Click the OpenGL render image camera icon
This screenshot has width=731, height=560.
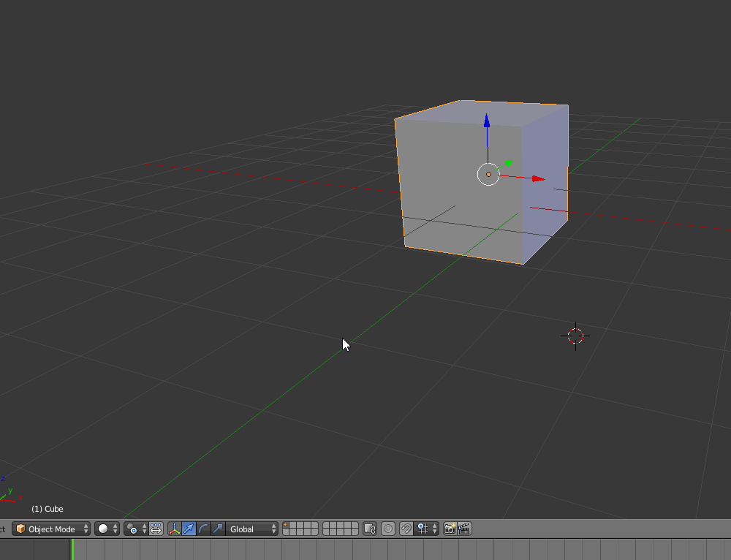[x=450, y=529]
